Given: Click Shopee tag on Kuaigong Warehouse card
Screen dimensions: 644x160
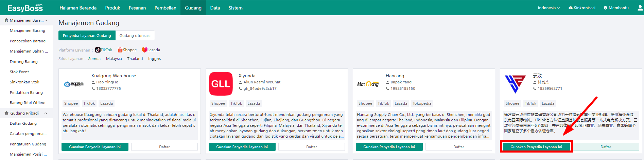Looking at the screenshot, I should [71, 103].
